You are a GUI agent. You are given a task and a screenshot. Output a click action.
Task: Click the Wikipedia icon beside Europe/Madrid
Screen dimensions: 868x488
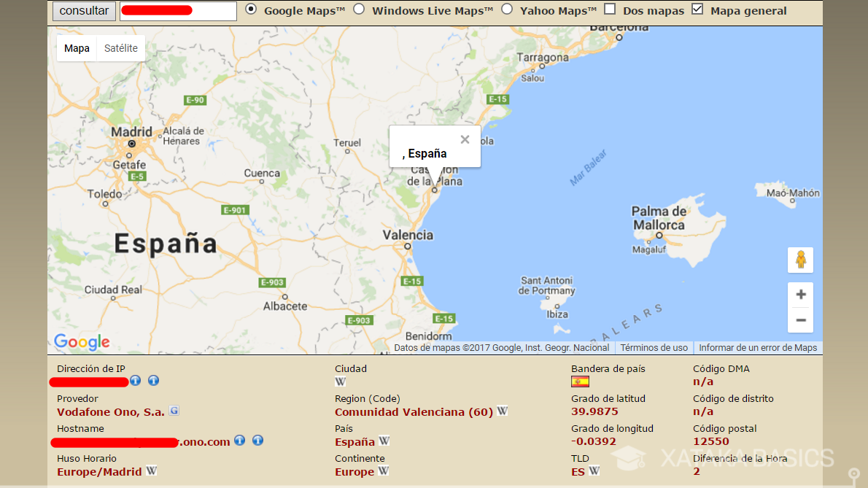click(x=151, y=471)
